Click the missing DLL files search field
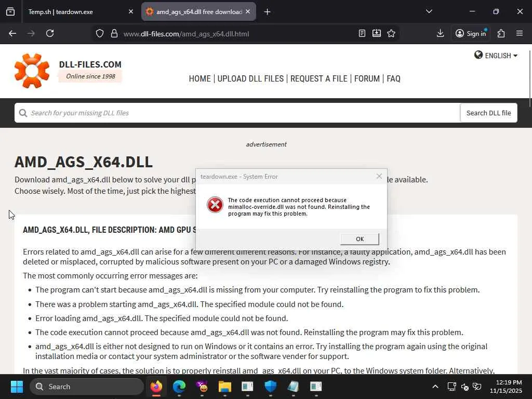The image size is (532, 399). pyautogui.click(x=237, y=113)
